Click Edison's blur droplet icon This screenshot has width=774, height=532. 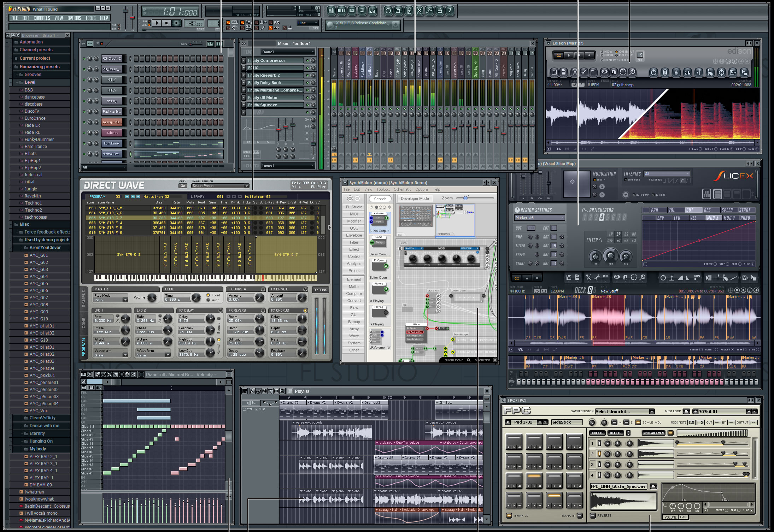pyautogui.click(x=676, y=72)
